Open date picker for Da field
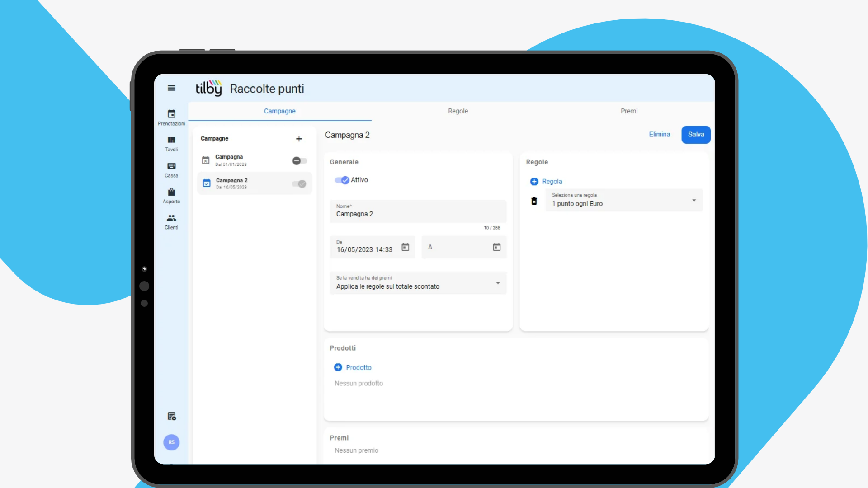The image size is (868, 488). pos(406,247)
